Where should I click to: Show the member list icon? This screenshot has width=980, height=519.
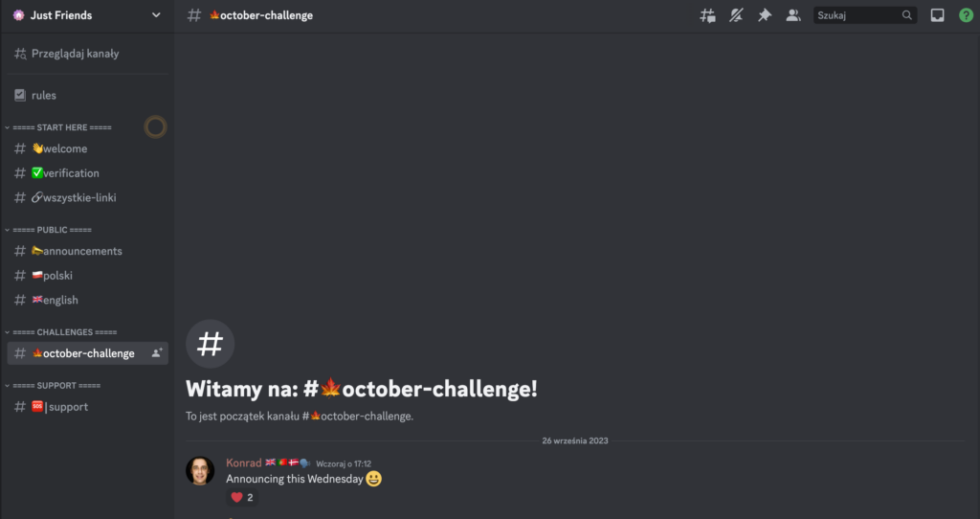[x=793, y=15]
